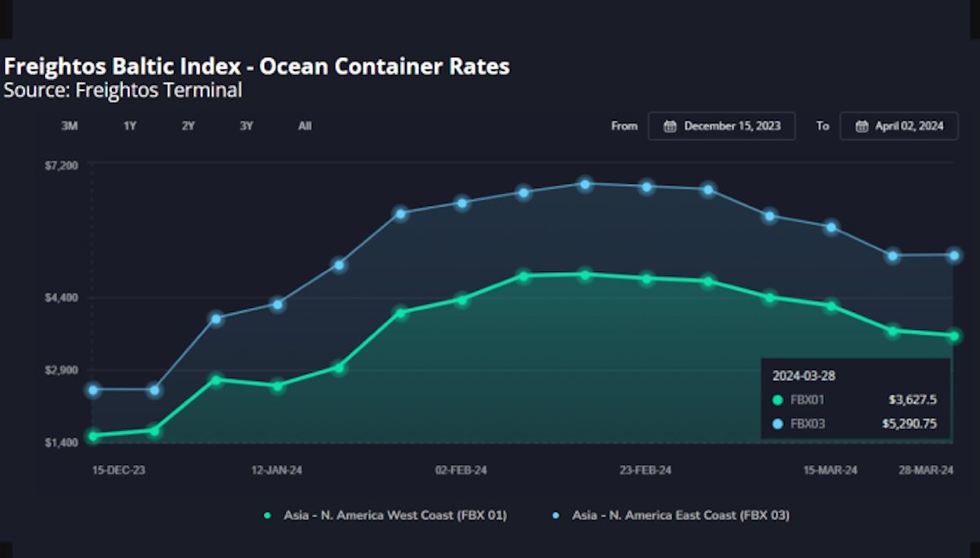Click the calendar icon beside April 02, 2024
The height and width of the screenshot is (558, 980).
(862, 126)
